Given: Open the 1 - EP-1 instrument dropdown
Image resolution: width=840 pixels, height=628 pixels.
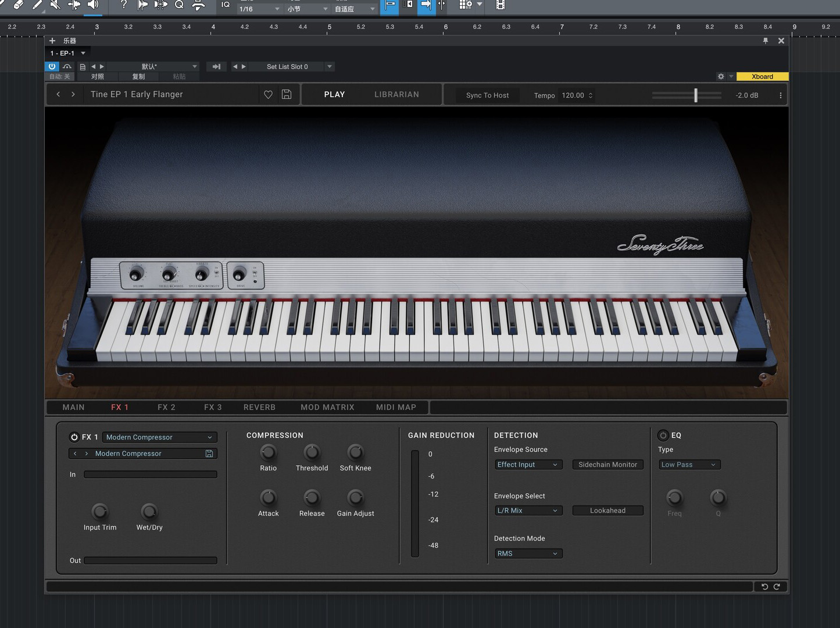Looking at the screenshot, I should [x=68, y=53].
